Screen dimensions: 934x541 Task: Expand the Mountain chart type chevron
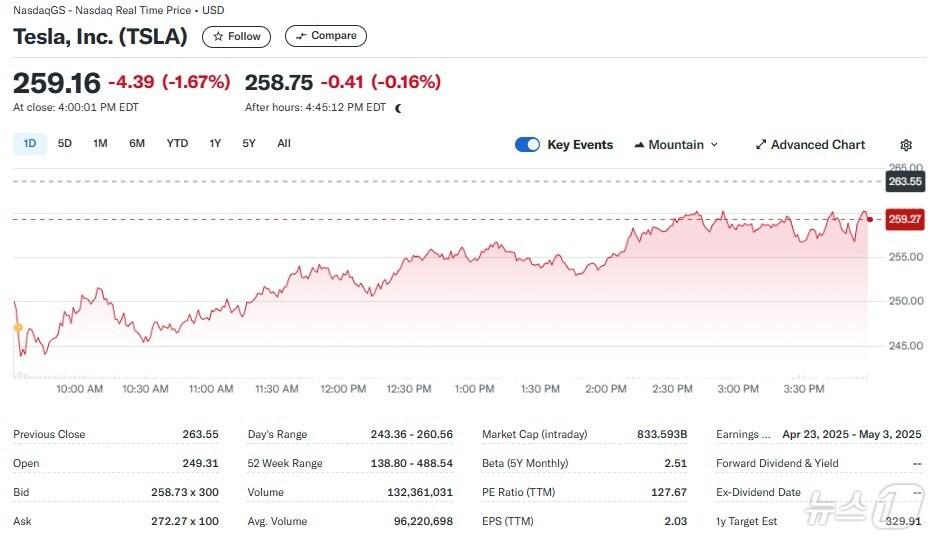[714, 145]
